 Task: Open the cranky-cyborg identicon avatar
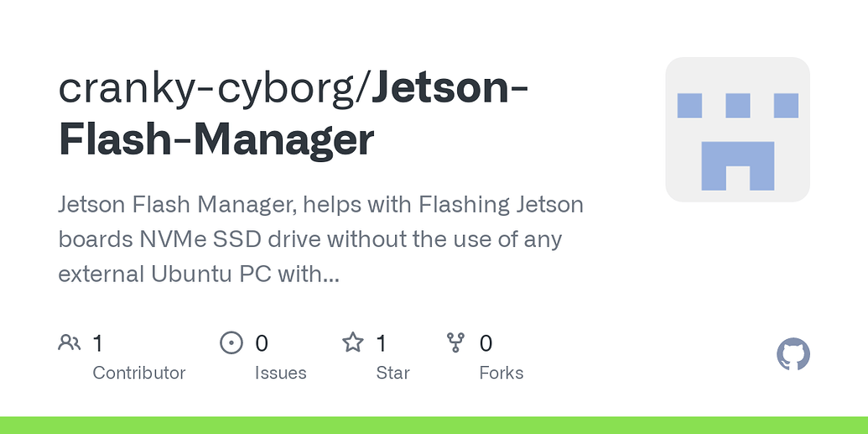click(737, 129)
